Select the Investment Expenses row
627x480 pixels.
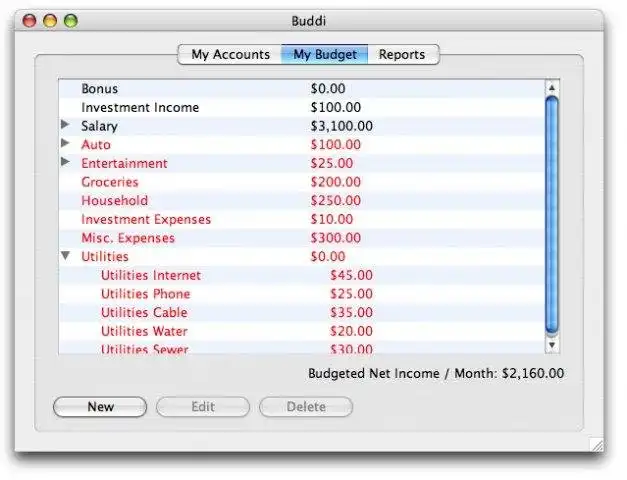(x=302, y=219)
